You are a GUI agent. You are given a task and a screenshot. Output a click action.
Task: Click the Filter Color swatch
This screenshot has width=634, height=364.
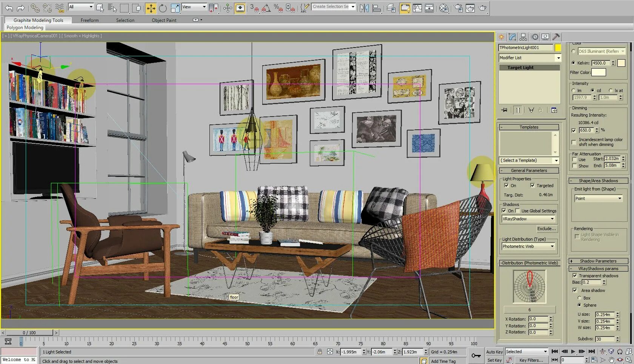pos(598,72)
